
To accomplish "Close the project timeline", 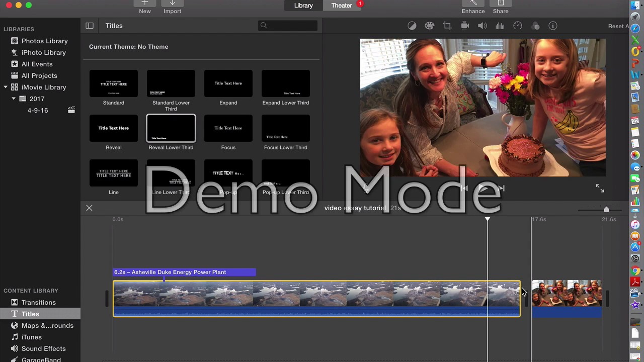I will coord(89,208).
